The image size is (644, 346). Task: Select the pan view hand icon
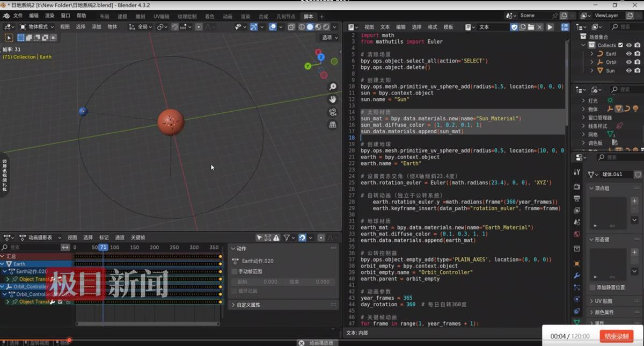(x=333, y=99)
